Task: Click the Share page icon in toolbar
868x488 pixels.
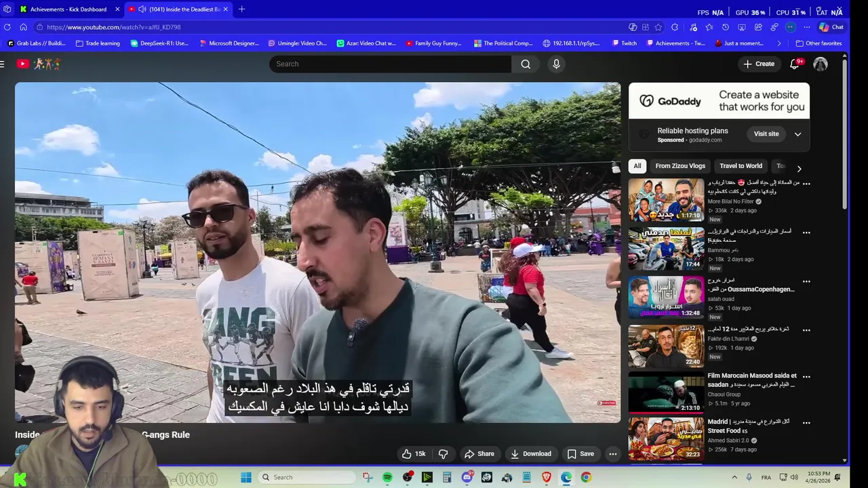Action: [x=758, y=27]
